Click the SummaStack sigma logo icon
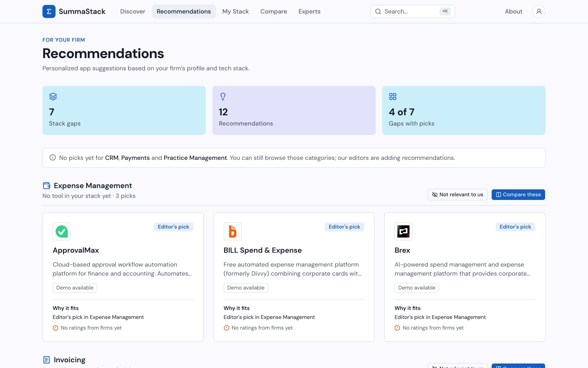 point(49,11)
